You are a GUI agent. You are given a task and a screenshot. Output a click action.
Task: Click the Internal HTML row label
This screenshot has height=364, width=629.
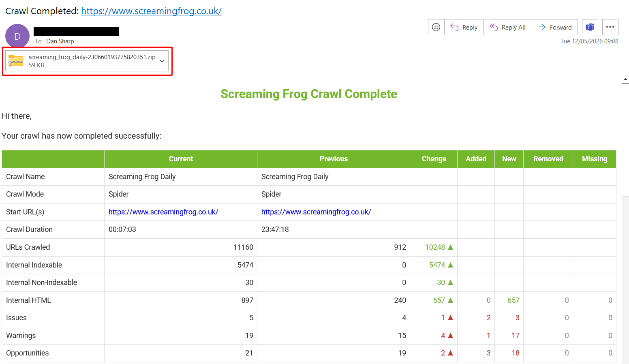[28, 300]
